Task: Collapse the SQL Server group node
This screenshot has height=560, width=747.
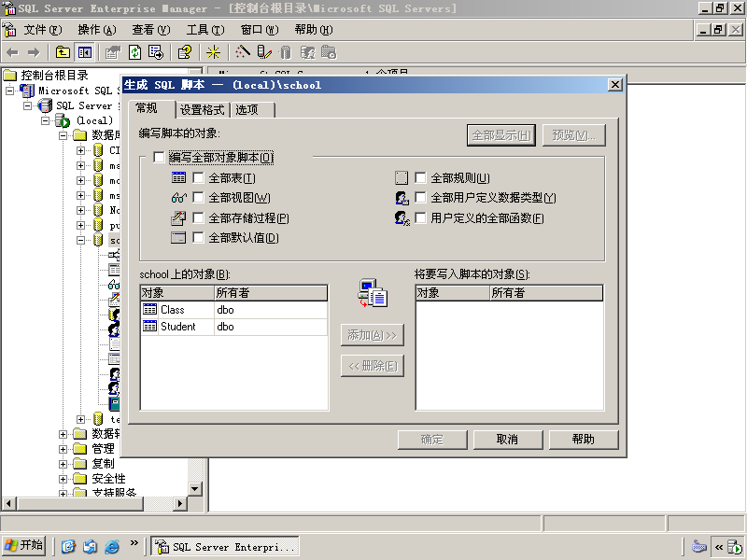Action: (28, 105)
